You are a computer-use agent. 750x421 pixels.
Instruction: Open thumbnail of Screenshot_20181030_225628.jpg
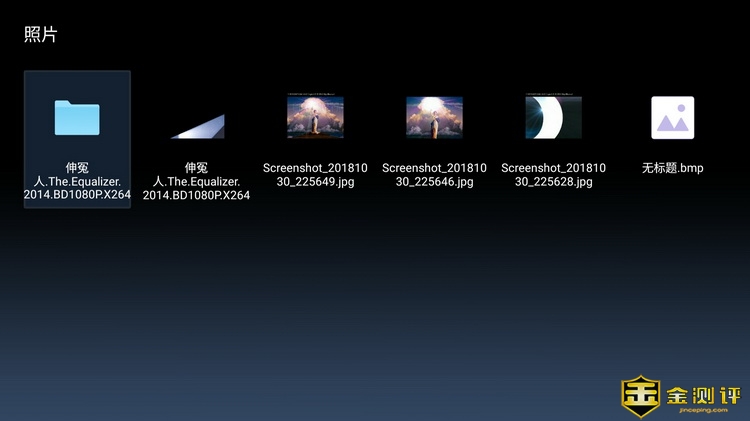tap(553, 117)
